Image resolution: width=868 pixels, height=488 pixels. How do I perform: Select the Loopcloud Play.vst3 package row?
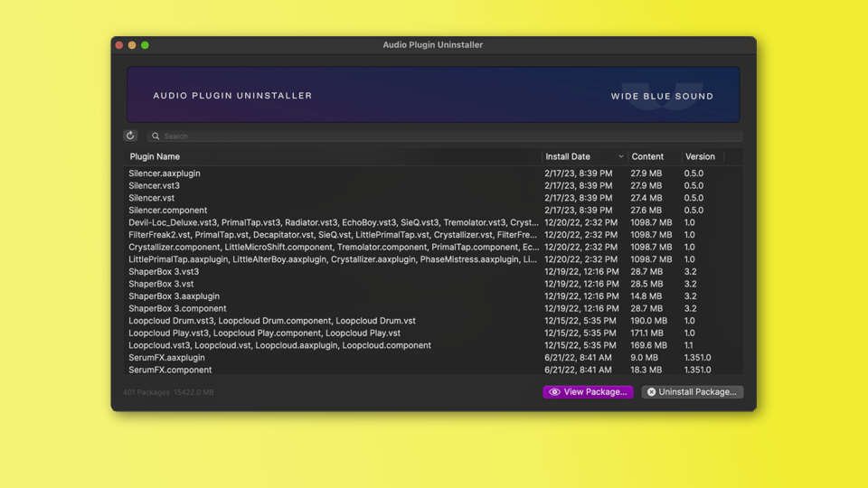[x=433, y=333]
